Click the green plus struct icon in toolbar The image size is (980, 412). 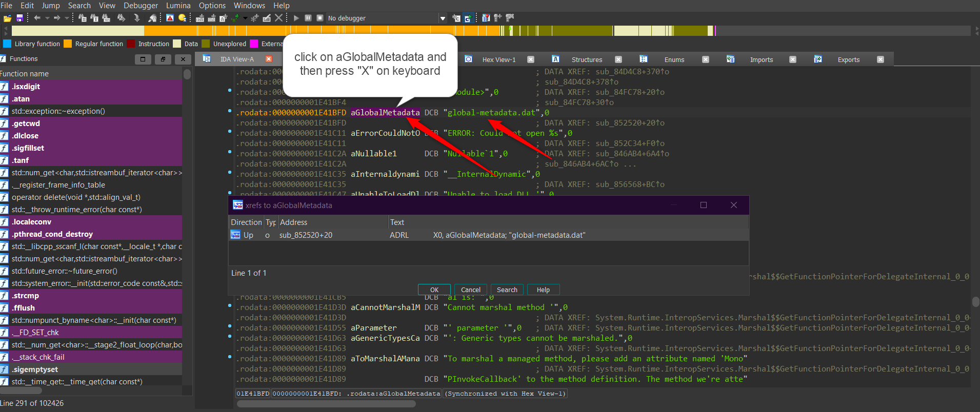point(235,18)
